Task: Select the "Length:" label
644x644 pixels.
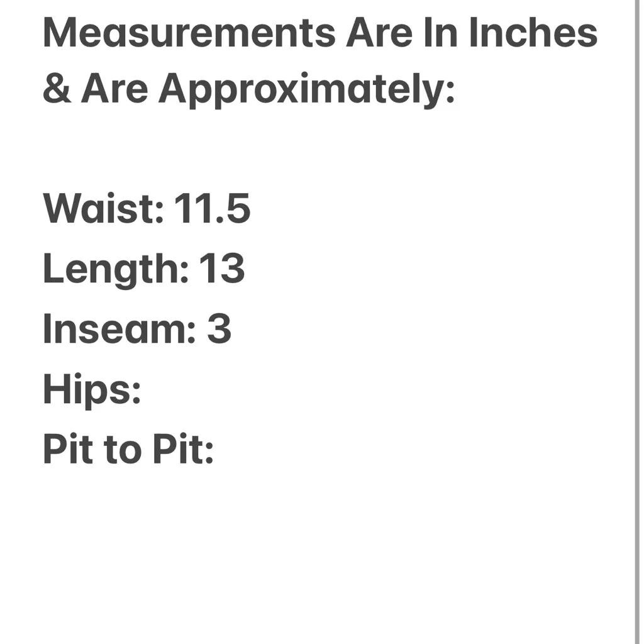Action: 116,269
